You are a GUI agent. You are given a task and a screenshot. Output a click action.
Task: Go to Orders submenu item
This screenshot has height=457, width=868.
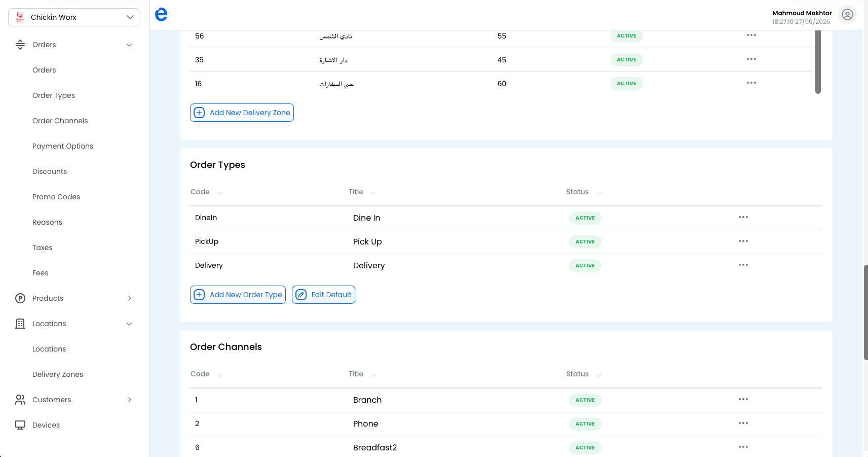point(44,70)
